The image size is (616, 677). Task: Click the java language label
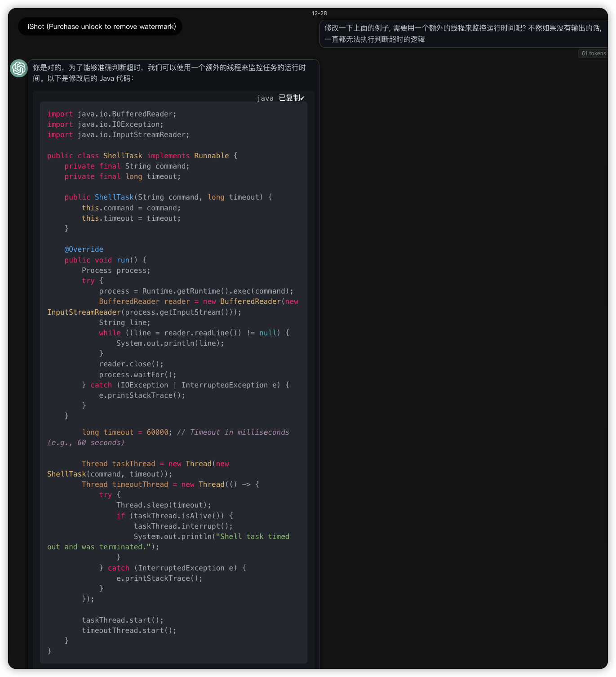coord(265,98)
